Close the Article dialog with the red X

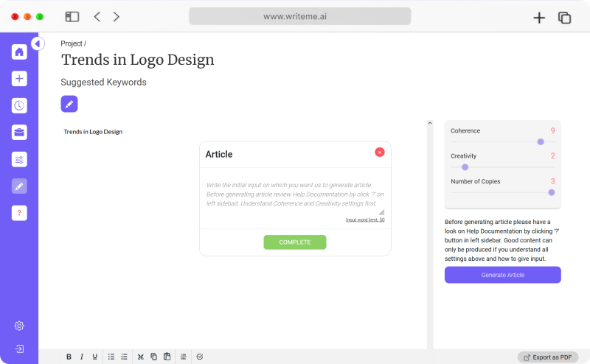pos(380,153)
